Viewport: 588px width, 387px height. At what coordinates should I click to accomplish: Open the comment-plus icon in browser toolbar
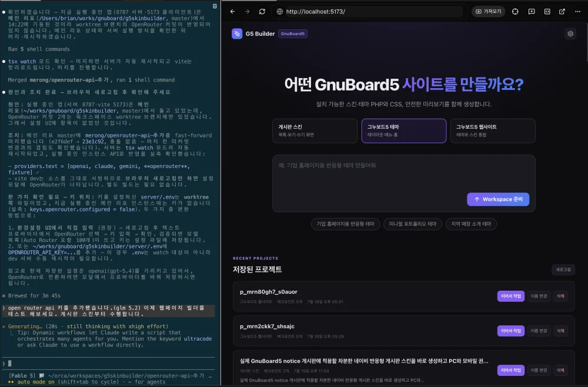[x=532, y=12]
